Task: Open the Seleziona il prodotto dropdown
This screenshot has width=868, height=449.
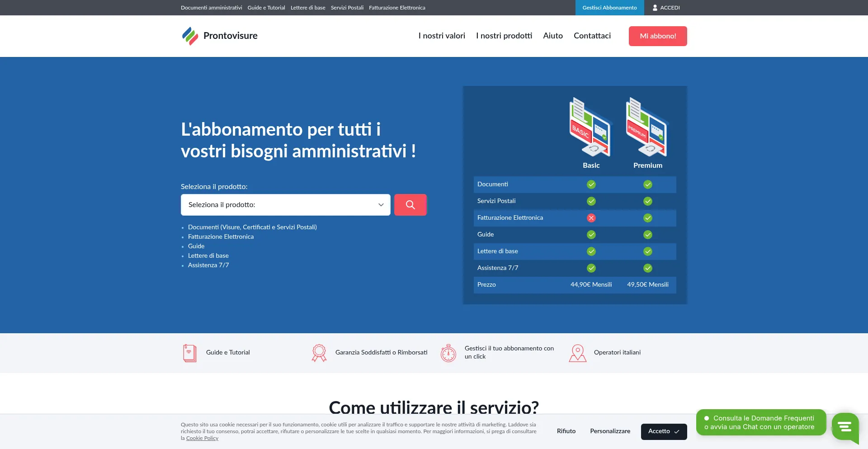Action: pyautogui.click(x=285, y=205)
